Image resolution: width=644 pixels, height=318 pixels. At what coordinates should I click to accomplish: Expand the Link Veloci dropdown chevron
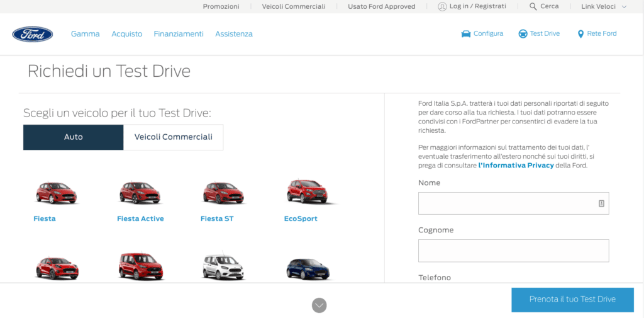click(x=624, y=7)
